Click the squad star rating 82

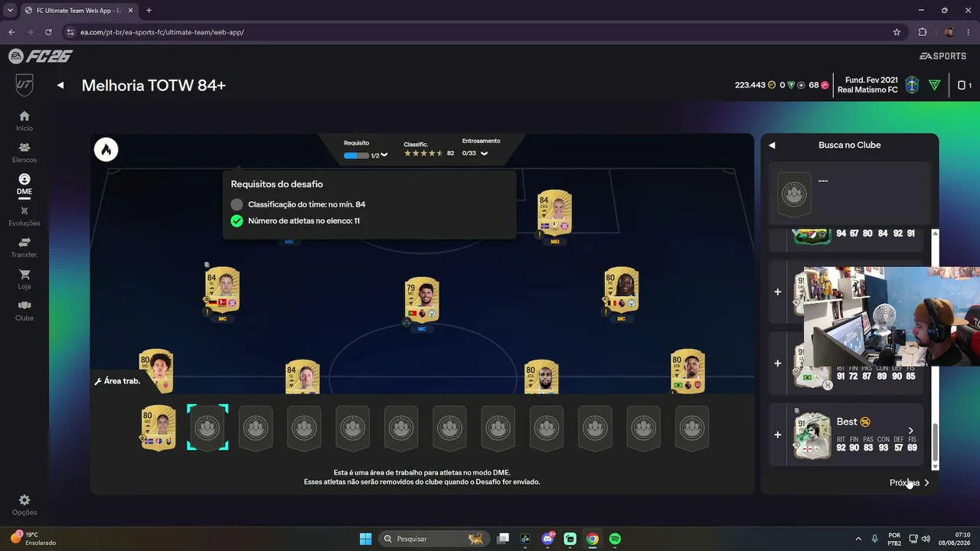(x=429, y=153)
